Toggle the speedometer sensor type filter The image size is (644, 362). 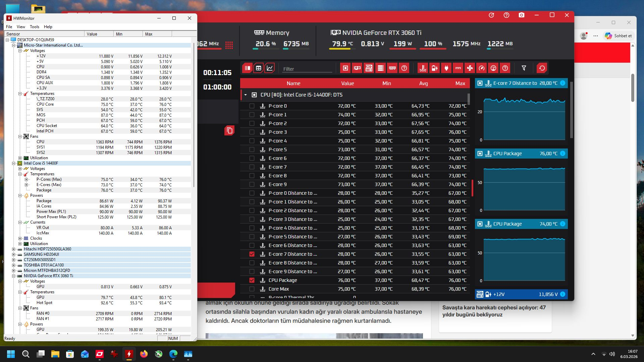pos(481,68)
